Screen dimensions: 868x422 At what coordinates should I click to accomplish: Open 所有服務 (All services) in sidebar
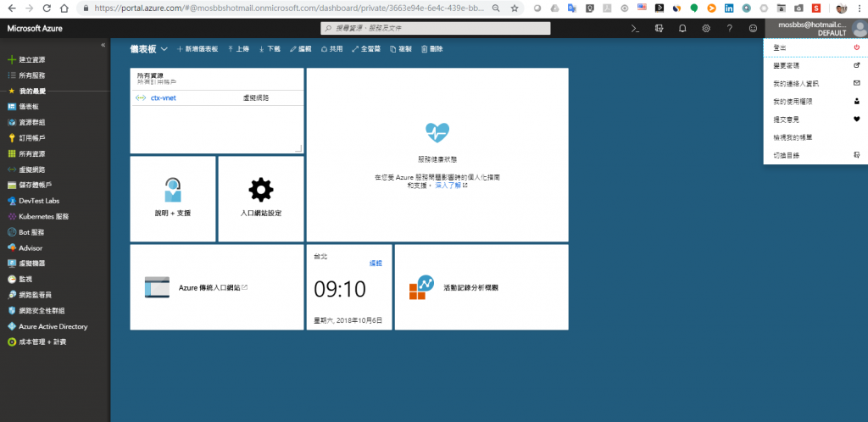[31, 75]
